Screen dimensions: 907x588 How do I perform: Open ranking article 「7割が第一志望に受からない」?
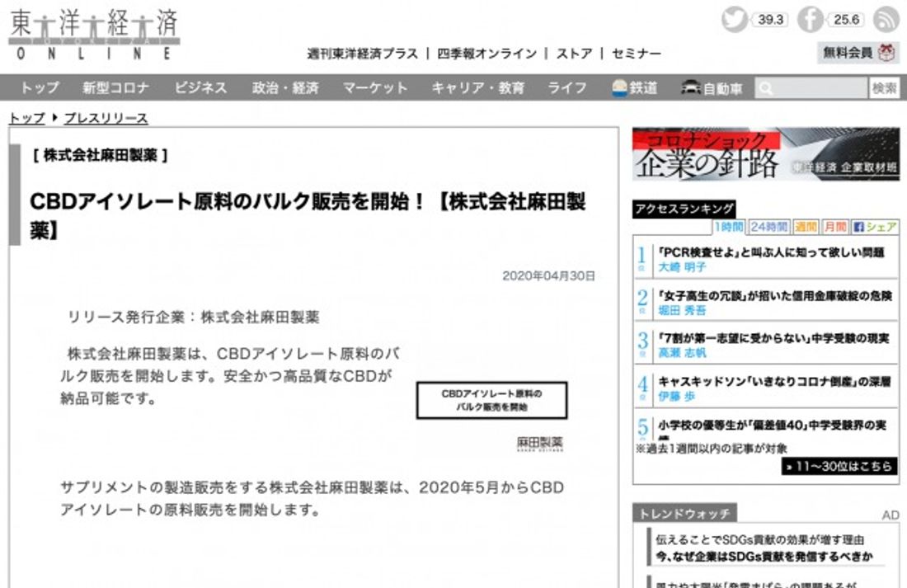coord(773,339)
